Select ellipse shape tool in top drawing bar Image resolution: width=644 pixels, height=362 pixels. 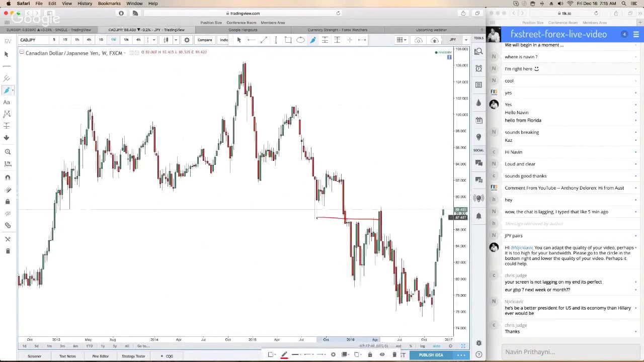pyautogui.click(x=300, y=40)
